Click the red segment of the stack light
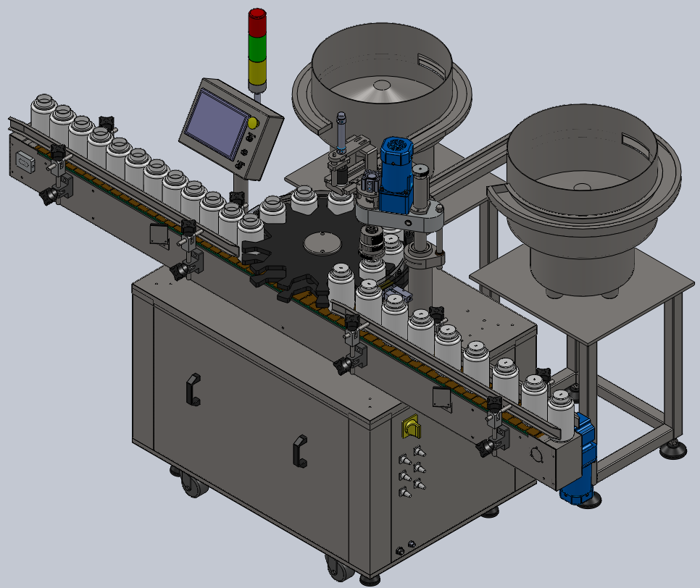The image size is (700, 588). coord(257,22)
